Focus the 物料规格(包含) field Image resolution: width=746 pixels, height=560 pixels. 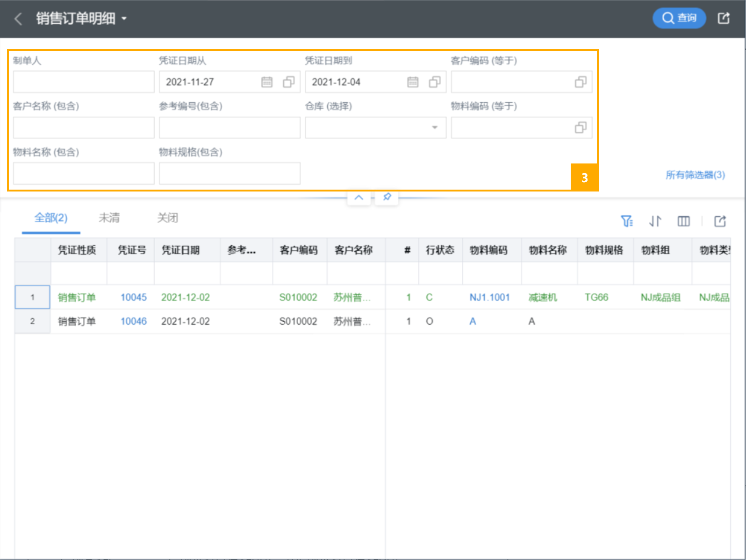[x=230, y=173]
